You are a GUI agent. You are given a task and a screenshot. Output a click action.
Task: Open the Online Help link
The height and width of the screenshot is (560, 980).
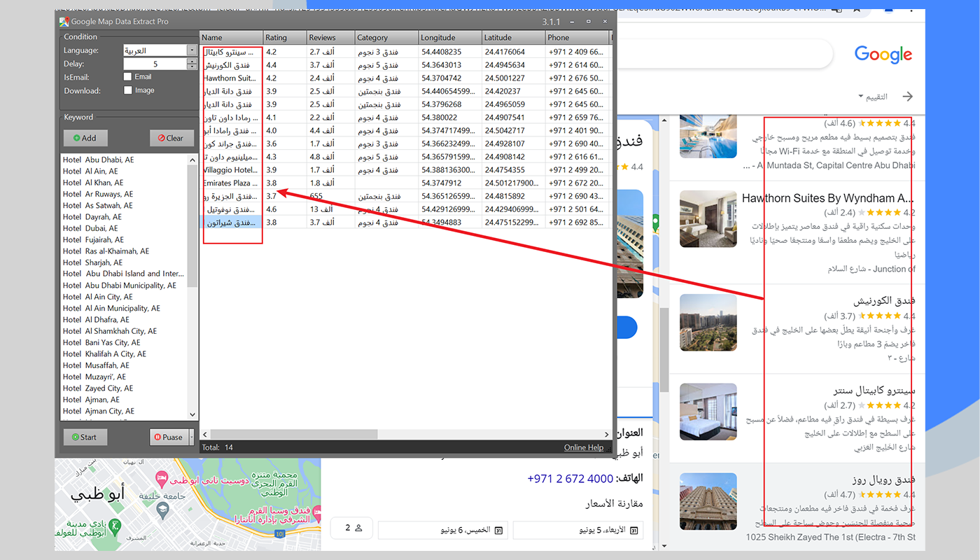click(x=583, y=447)
